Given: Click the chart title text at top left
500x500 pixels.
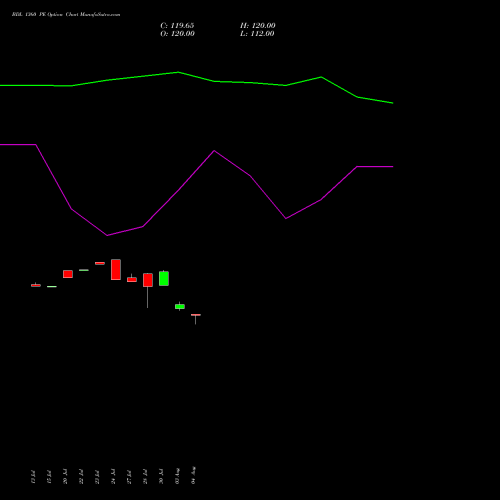Looking at the screenshot, I should coord(66,15).
